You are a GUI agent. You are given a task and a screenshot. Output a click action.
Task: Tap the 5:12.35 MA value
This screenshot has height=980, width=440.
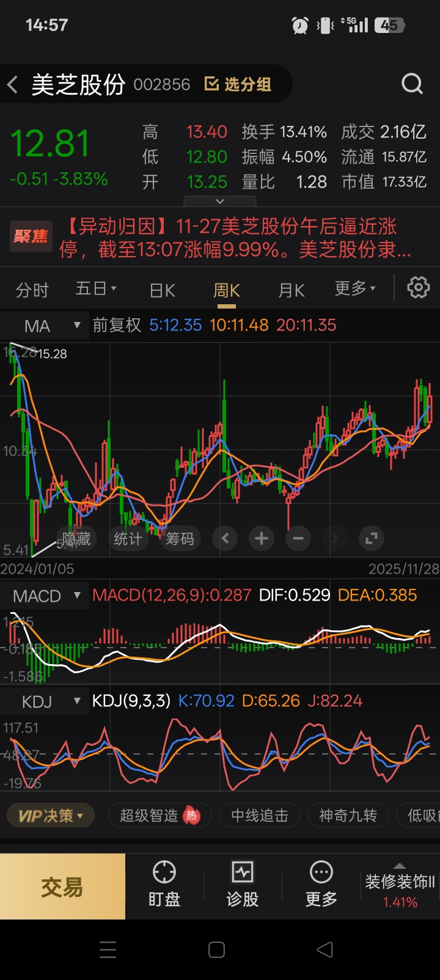[175, 325]
